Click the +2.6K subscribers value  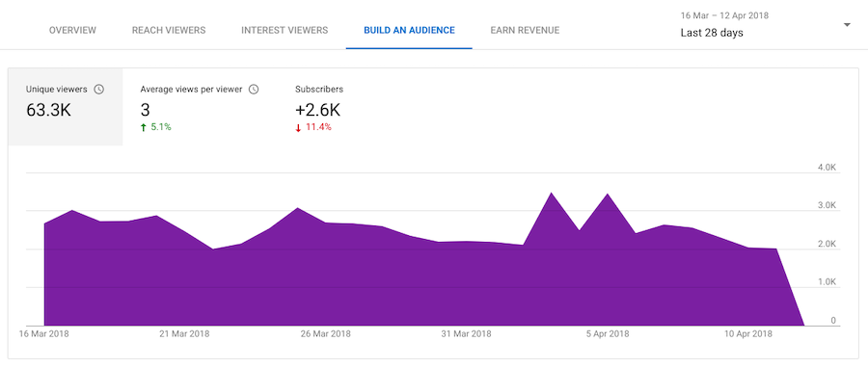[317, 110]
